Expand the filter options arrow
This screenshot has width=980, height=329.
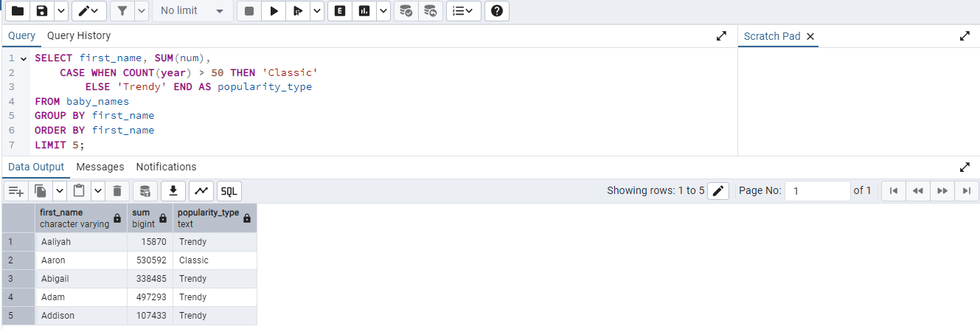141,11
